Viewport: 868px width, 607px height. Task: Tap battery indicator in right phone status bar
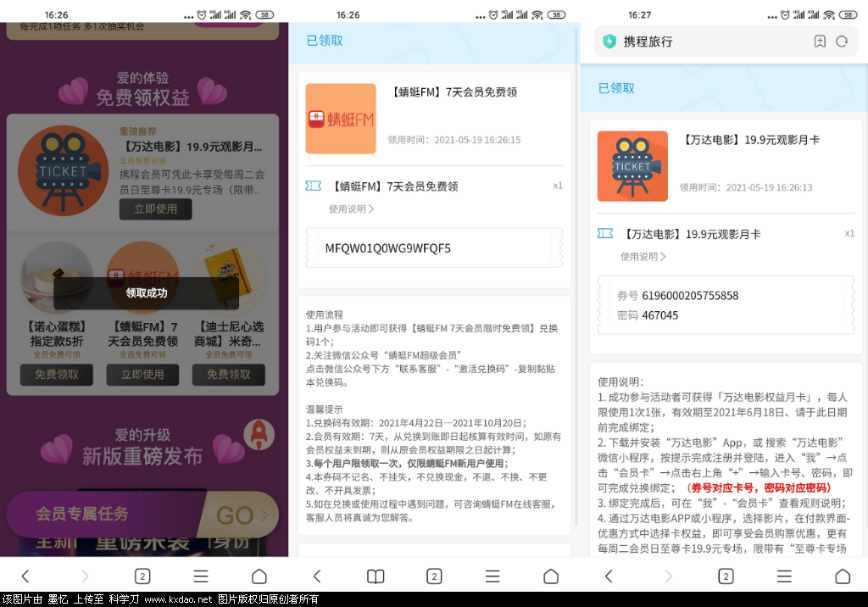tap(848, 15)
